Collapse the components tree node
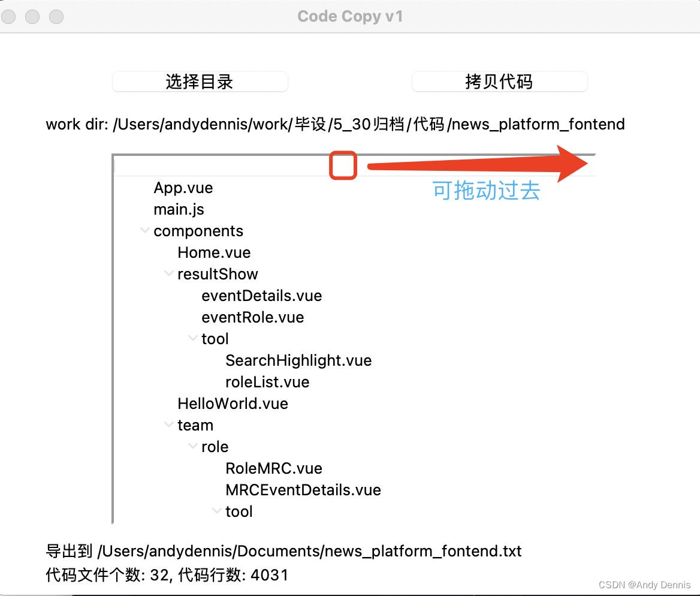 click(x=144, y=230)
